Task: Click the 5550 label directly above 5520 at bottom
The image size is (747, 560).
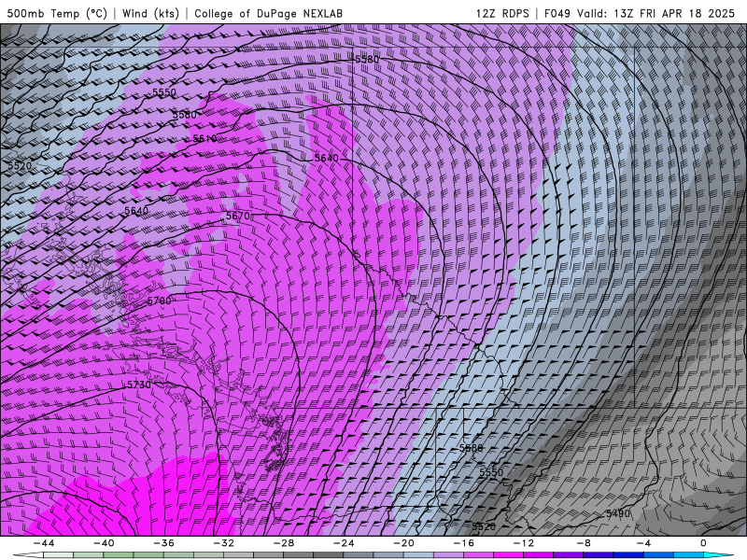Action: click(x=491, y=472)
